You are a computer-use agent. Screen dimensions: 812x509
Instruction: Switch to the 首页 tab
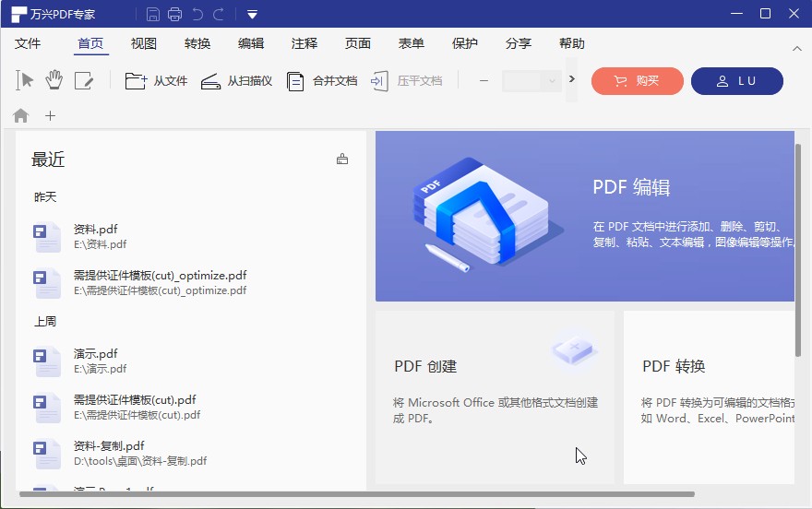[x=90, y=43]
